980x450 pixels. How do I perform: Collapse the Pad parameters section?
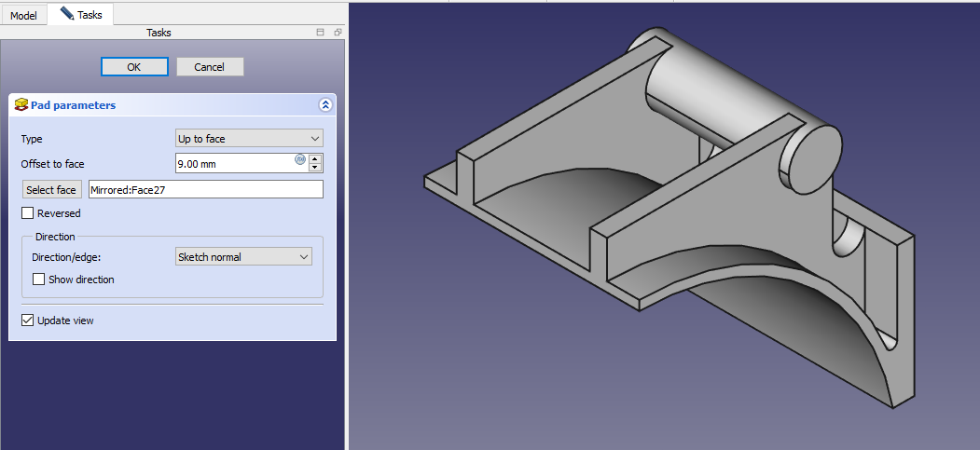pyautogui.click(x=324, y=105)
